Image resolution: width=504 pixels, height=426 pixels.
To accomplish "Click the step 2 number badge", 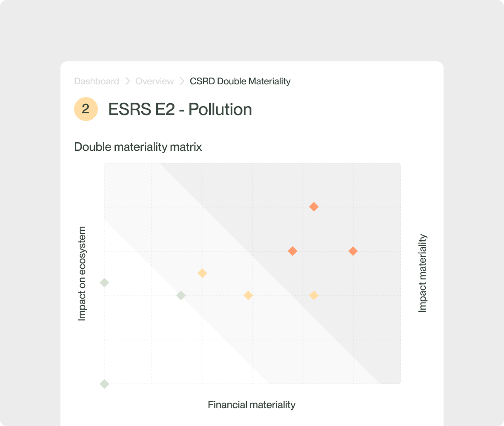I will (x=86, y=109).
